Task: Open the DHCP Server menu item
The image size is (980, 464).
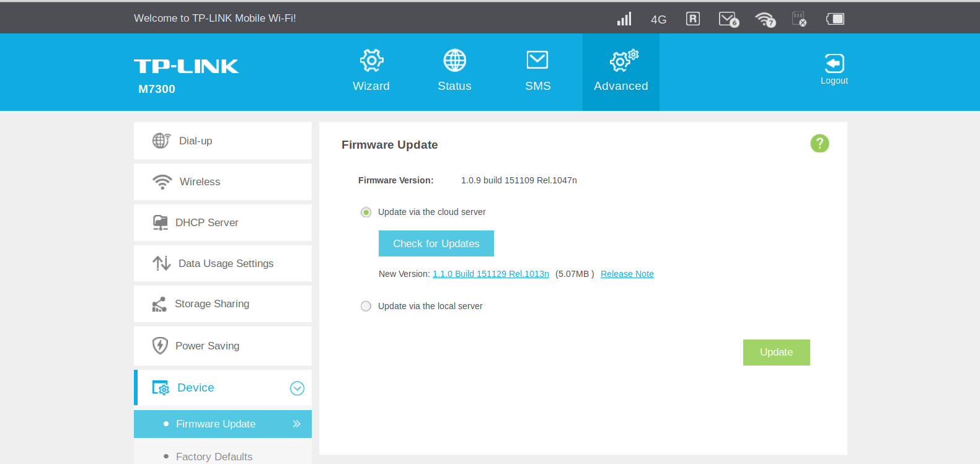Action: [x=223, y=222]
